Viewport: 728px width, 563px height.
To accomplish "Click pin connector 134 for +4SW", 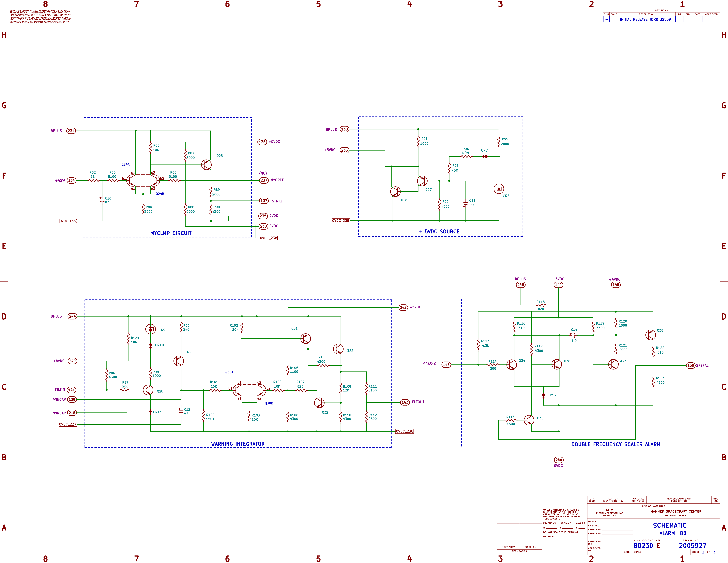I will (72, 180).
